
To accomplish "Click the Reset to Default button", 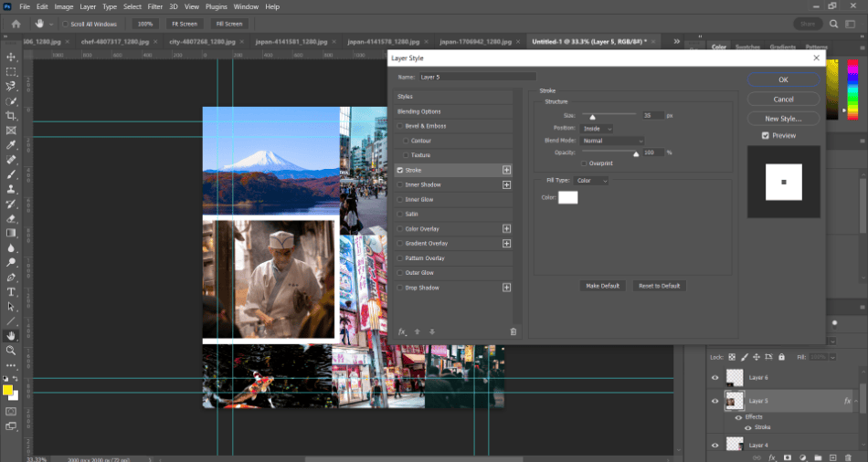I will (x=660, y=286).
